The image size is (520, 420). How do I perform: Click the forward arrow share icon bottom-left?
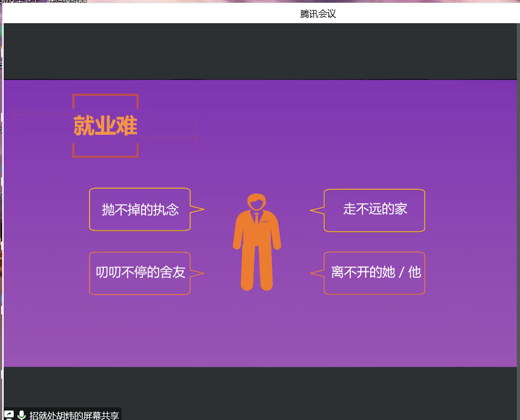pos(8,414)
